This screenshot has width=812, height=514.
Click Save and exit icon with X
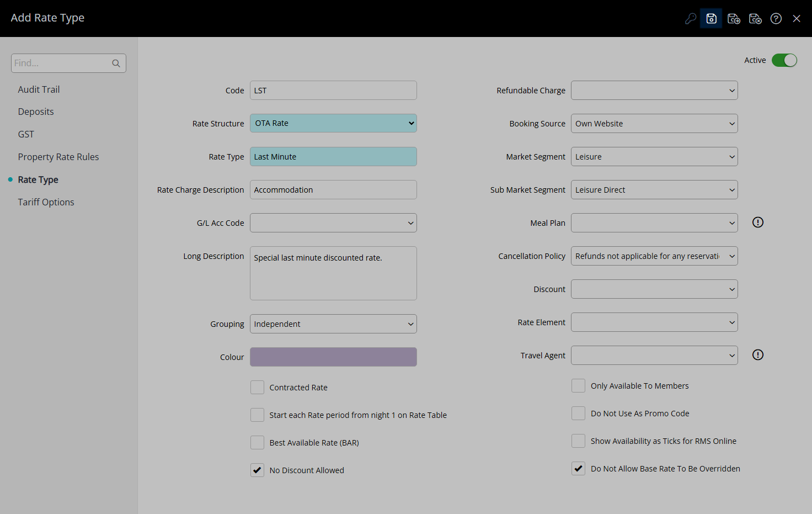pos(755,19)
